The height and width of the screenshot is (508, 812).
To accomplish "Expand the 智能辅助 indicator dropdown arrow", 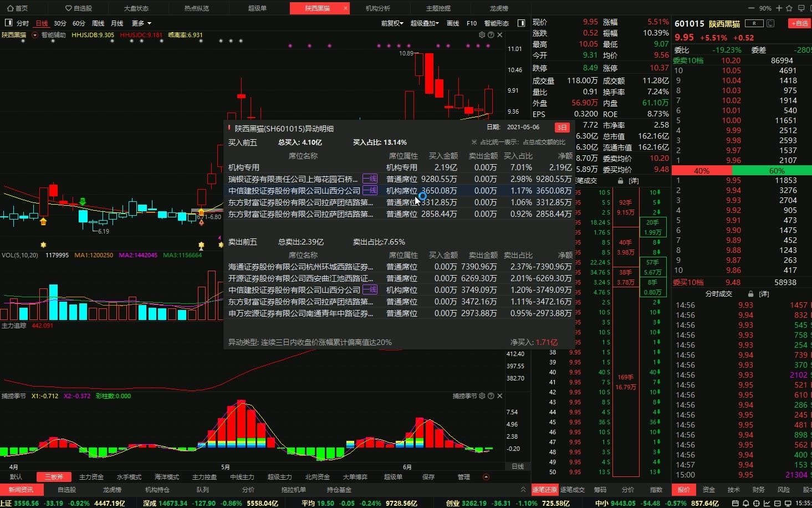I will [35, 35].
